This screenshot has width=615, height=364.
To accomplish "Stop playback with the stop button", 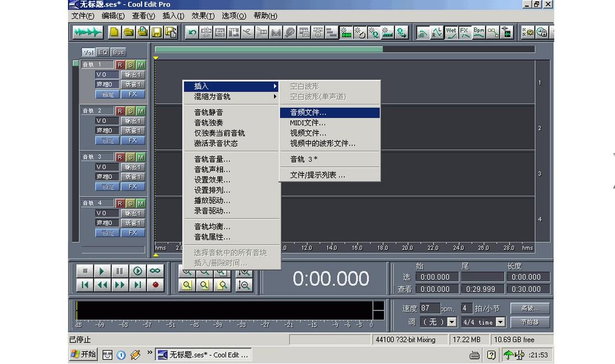I will click(85, 271).
